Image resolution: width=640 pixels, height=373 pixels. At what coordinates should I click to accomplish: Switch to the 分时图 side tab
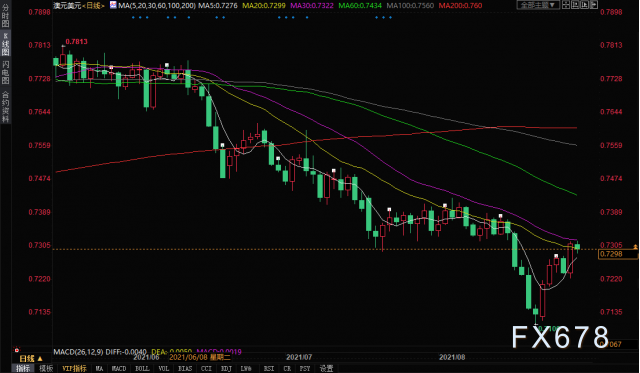pos(5,15)
